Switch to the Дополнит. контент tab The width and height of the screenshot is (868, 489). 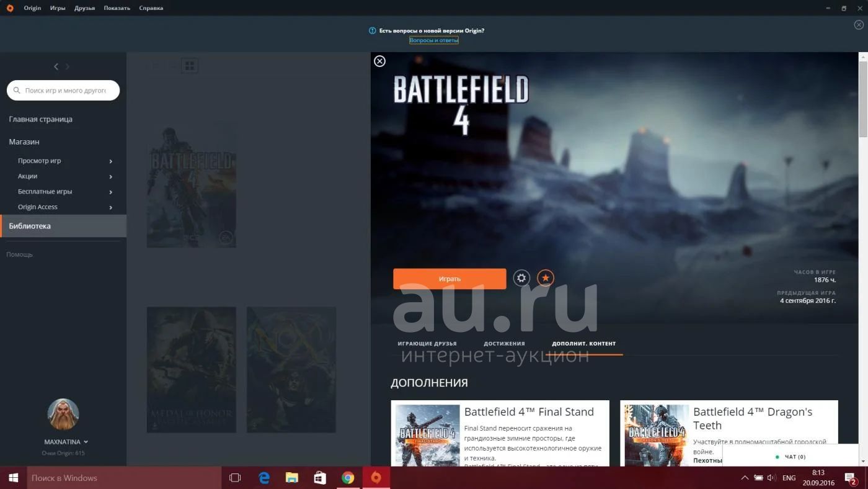click(584, 343)
